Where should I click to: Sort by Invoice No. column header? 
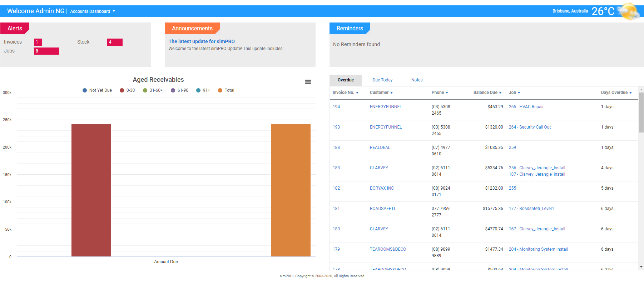click(x=345, y=92)
